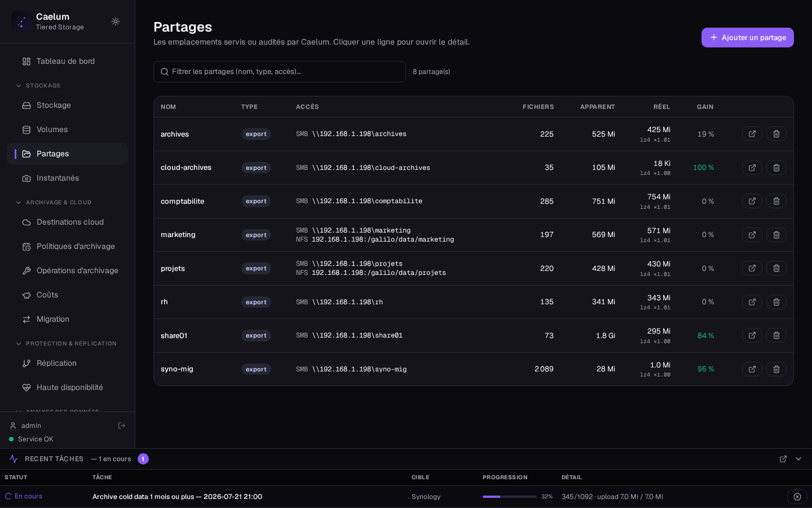
Task: Click the 100 % gain value
Action: [x=703, y=168]
